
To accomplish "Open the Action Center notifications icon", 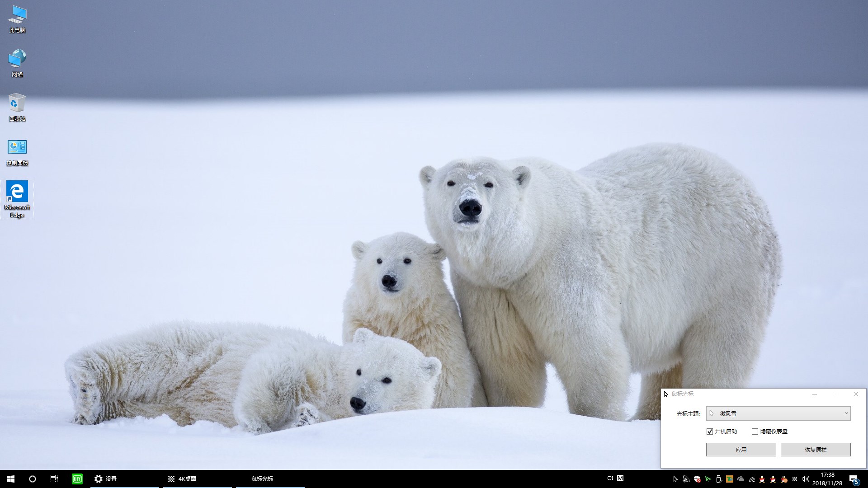I will point(854,479).
